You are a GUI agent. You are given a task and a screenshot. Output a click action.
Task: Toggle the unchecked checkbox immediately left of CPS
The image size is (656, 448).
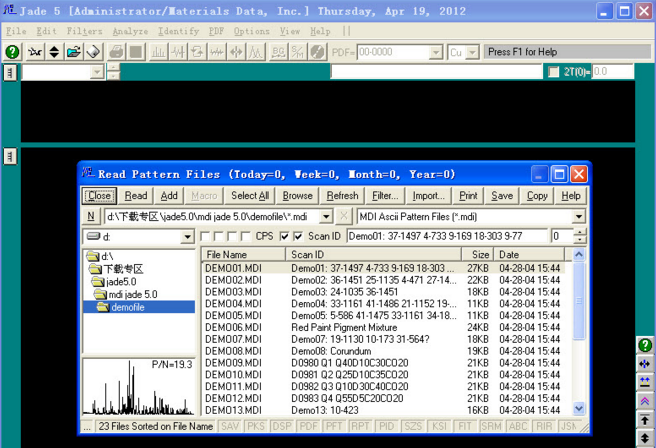coord(246,237)
